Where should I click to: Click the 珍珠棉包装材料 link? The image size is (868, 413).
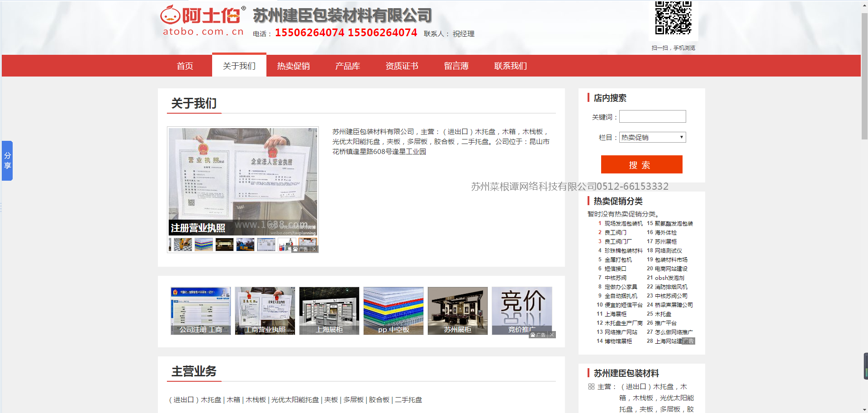click(623, 250)
